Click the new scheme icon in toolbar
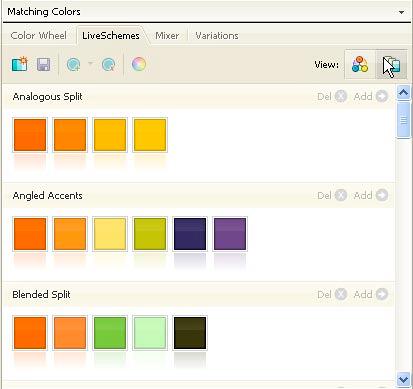413x389 pixels. tap(20, 64)
